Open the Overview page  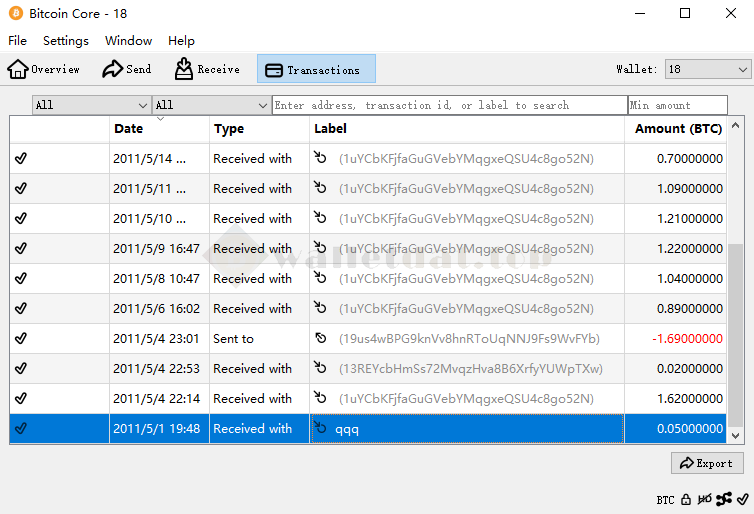coord(44,69)
